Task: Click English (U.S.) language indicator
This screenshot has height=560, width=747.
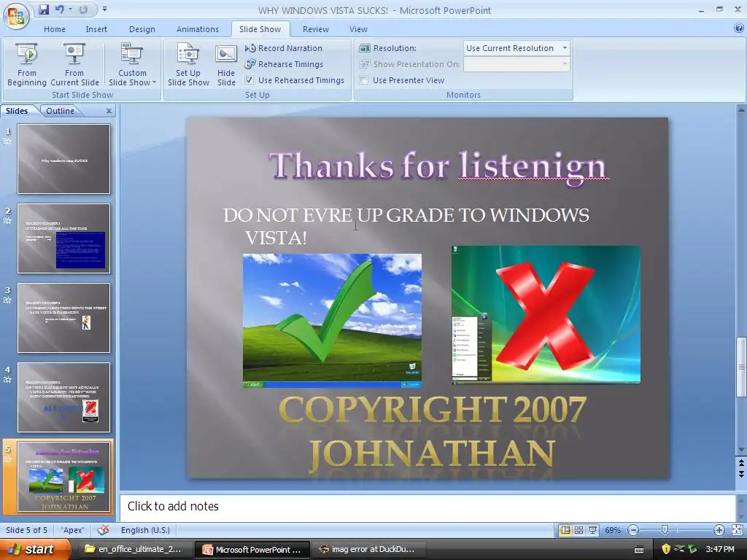Action: (x=145, y=530)
